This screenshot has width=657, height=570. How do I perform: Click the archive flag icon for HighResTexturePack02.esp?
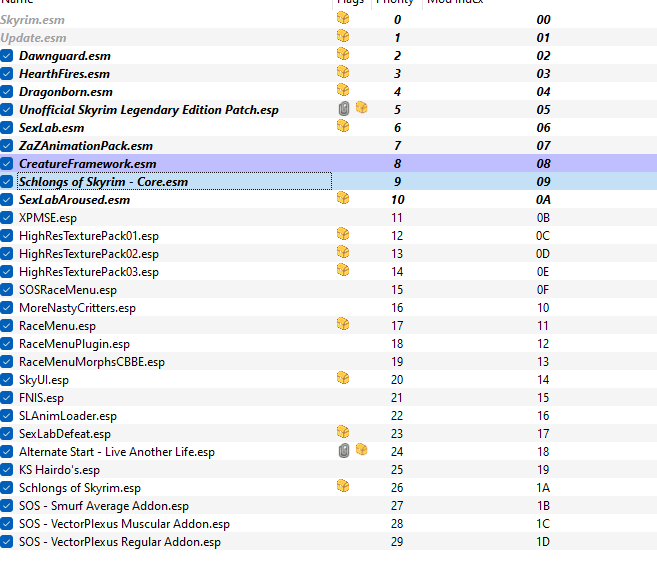click(343, 252)
